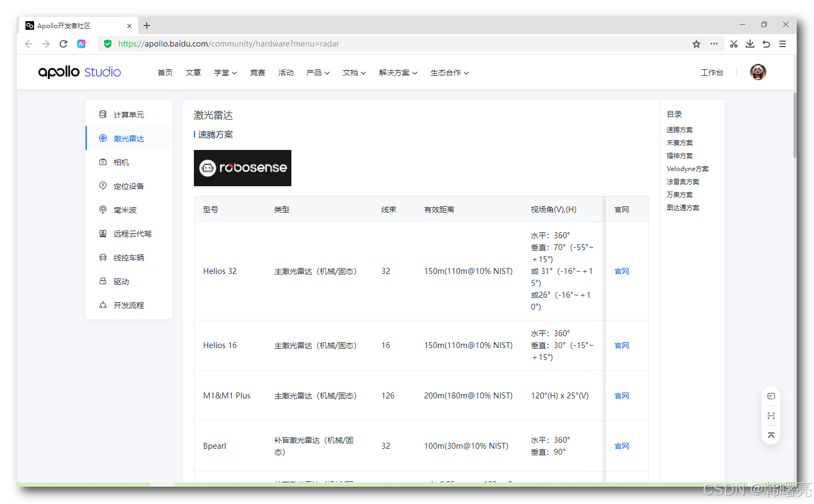Viewport: 814px width, 504px height.
Task: Open the browser hamburger menu
Action: pos(783,44)
